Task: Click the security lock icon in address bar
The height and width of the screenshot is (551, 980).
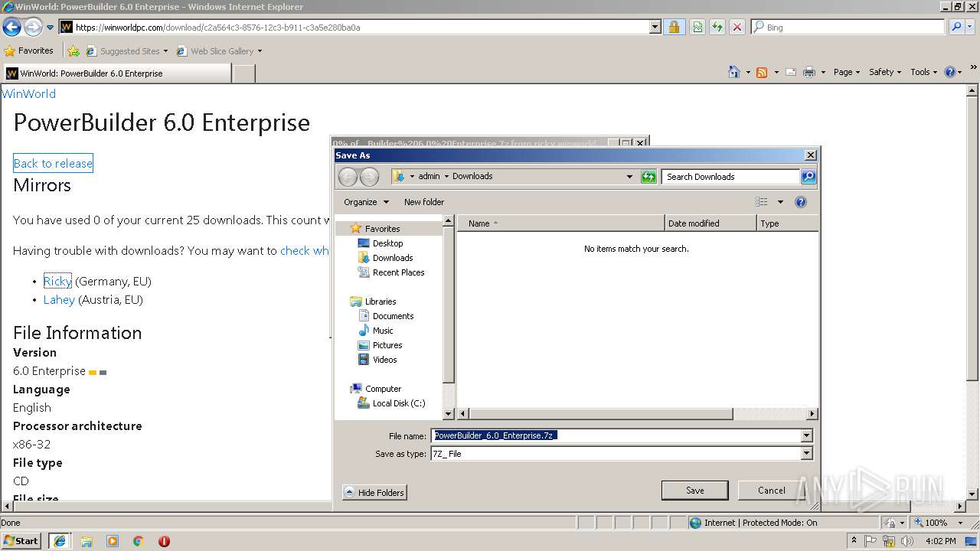Action: (x=674, y=27)
